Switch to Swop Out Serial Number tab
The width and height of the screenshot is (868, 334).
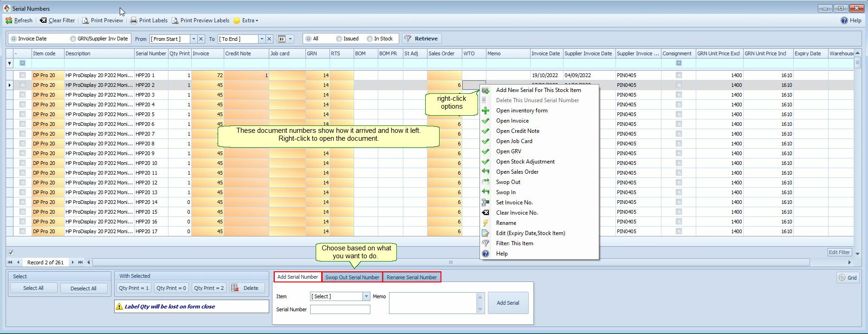[x=352, y=277]
